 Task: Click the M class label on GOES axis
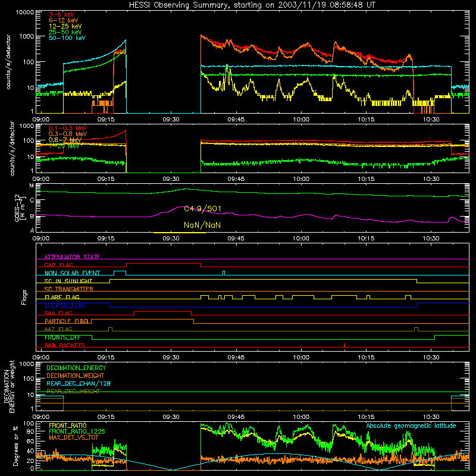click(32, 185)
